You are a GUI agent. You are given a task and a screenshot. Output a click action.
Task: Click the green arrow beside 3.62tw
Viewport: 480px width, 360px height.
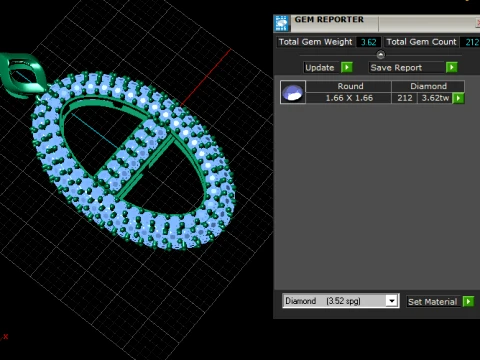pos(458,98)
